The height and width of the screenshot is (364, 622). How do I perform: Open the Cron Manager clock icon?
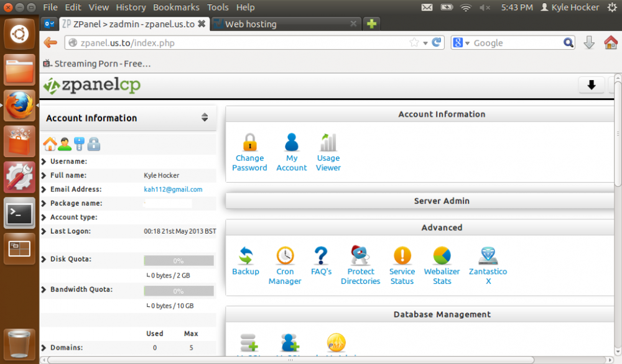285,255
